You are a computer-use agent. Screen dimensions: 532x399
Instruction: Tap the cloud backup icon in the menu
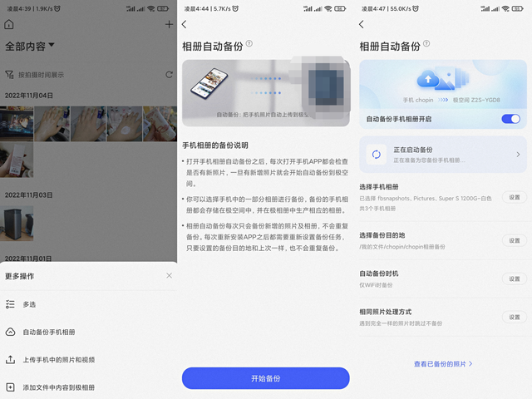tap(10, 332)
